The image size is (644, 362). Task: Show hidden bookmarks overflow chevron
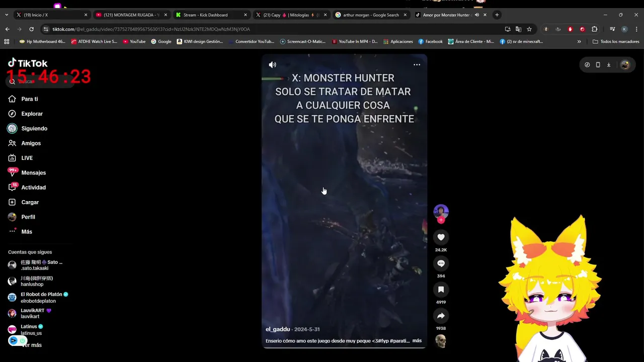point(579,42)
